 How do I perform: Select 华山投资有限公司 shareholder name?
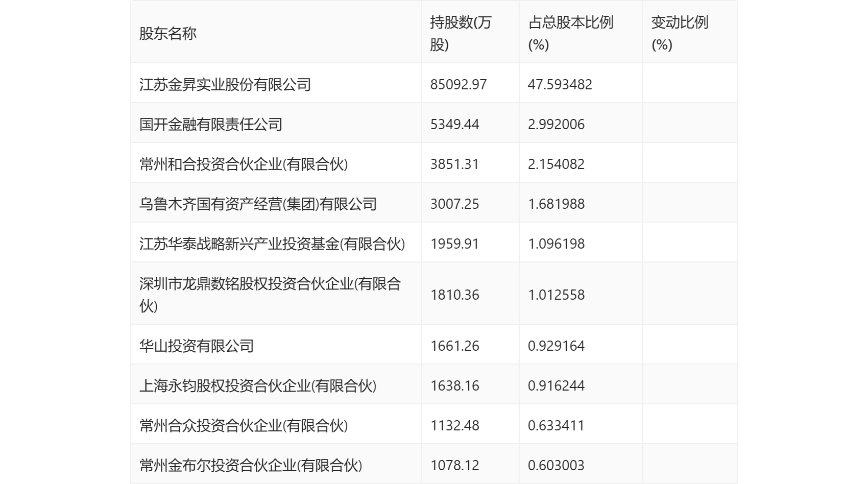tap(197, 346)
